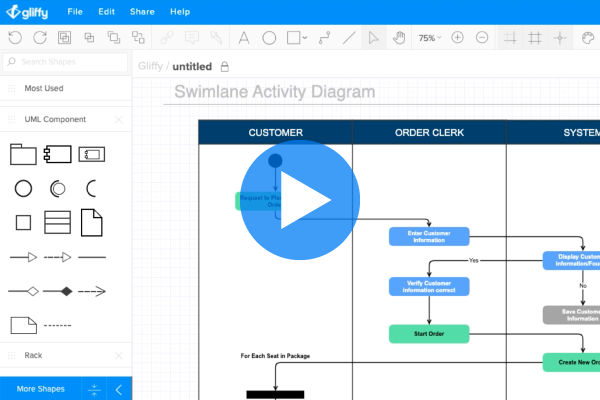Select the small square port shape
Viewport: 600px width, 400px height.
click(23, 222)
